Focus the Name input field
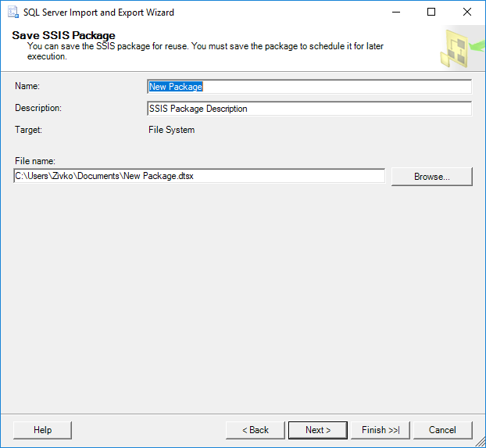 [x=309, y=87]
